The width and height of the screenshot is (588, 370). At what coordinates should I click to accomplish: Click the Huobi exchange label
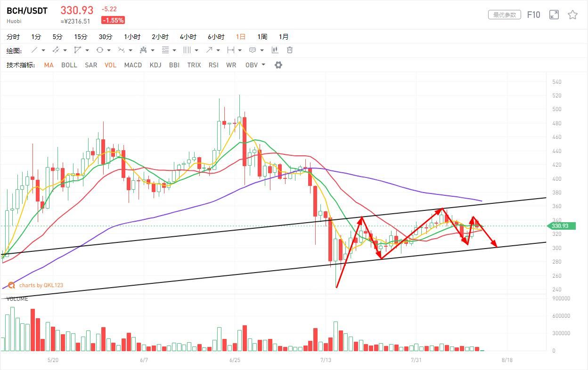(x=14, y=21)
